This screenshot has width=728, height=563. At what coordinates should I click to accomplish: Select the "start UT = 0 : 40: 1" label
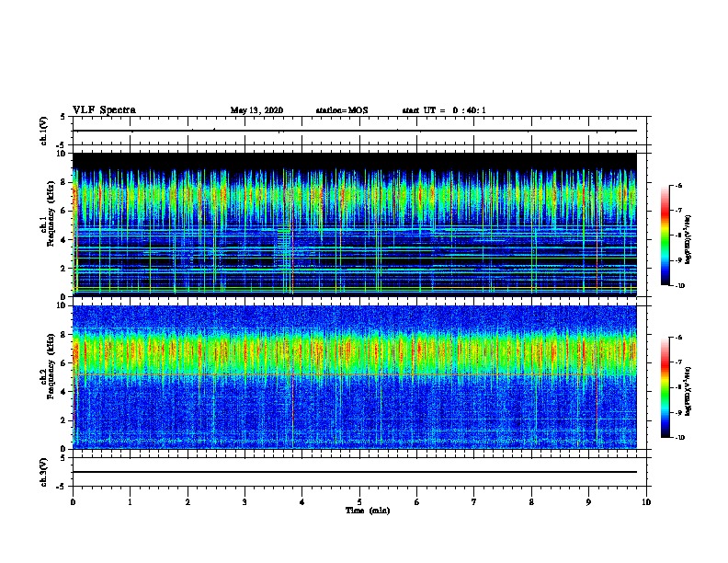coord(444,110)
